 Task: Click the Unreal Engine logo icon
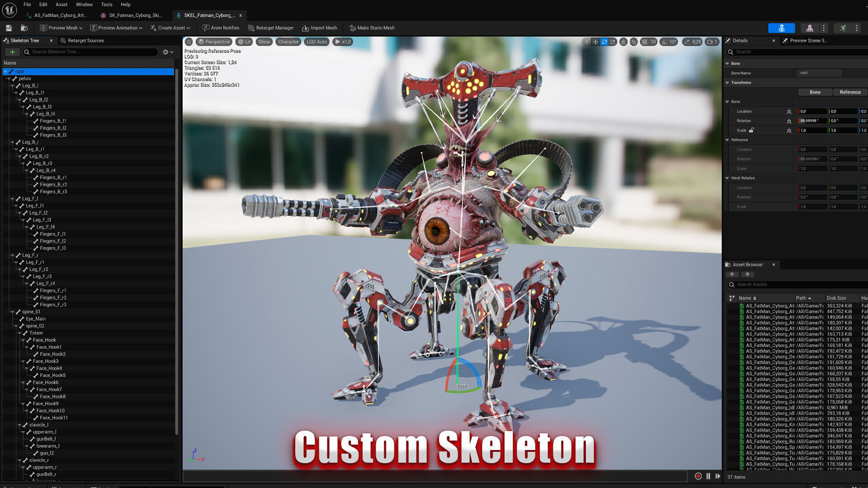point(9,9)
